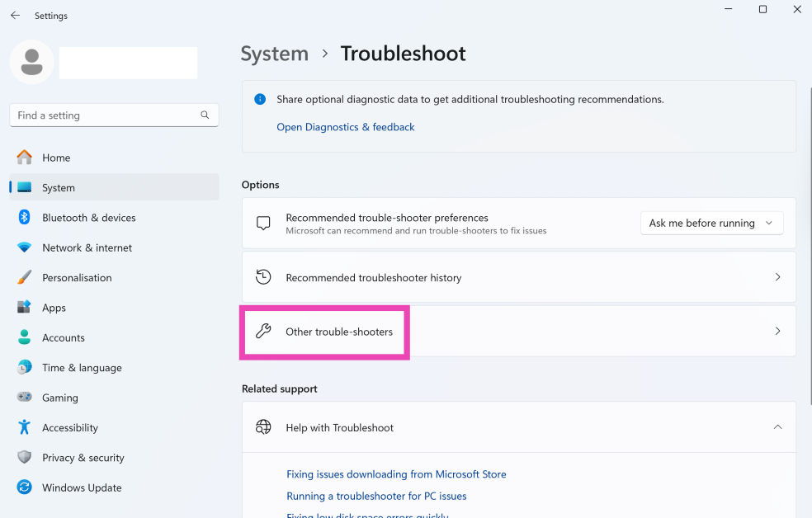Click the Gaming controller icon

click(x=25, y=398)
